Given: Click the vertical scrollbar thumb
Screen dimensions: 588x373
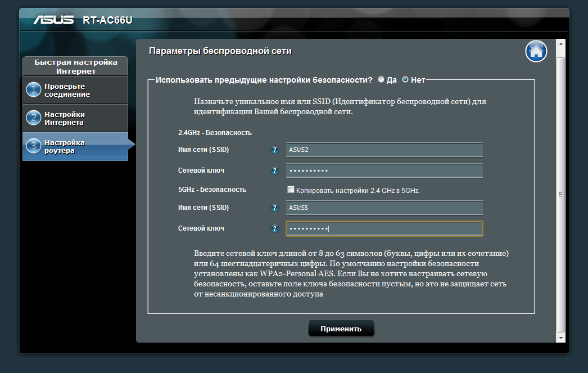Looking at the screenshot, I should click(x=560, y=195).
